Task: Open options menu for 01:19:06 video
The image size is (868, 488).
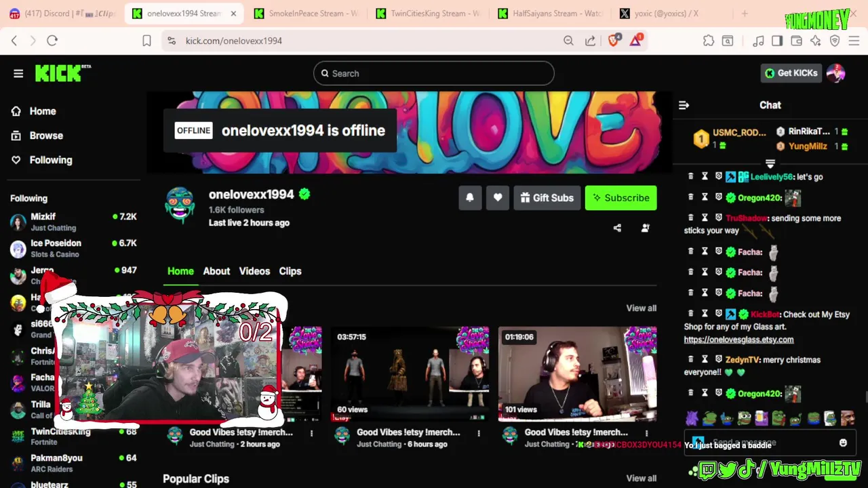Action: [646, 433]
